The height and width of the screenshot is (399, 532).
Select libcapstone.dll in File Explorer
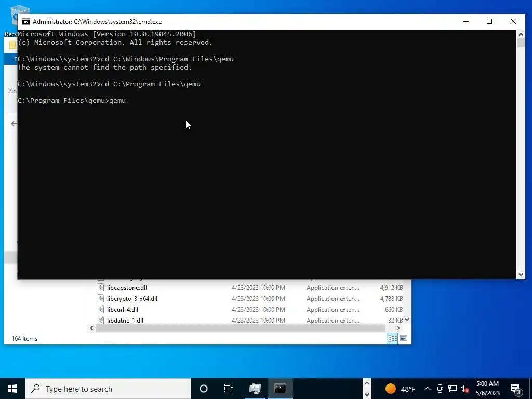127,288
